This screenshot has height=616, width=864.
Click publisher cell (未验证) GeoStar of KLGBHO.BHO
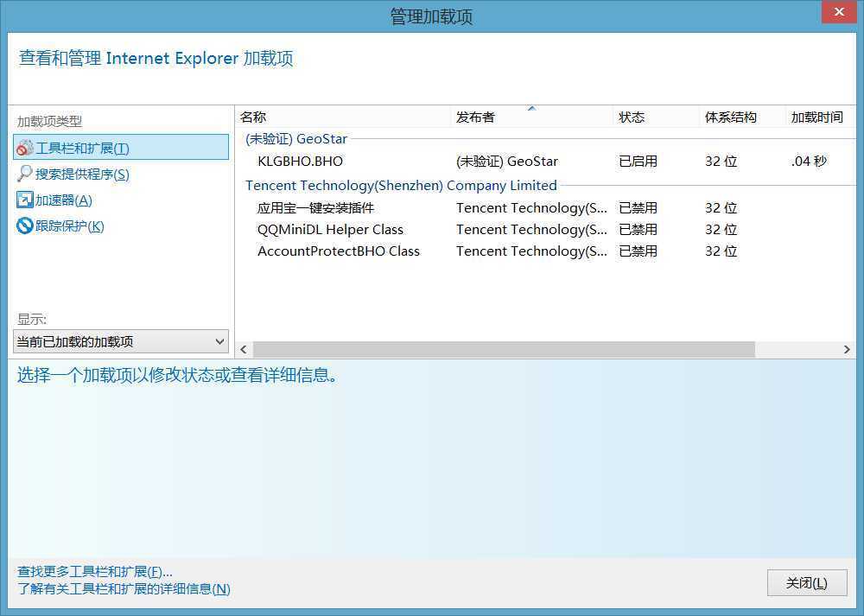point(507,162)
